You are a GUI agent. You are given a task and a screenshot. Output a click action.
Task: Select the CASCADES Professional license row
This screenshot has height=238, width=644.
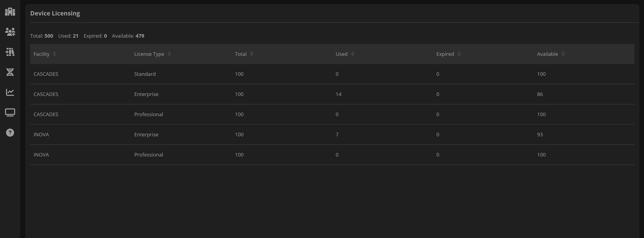pyautogui.click(x=332, y=114)
